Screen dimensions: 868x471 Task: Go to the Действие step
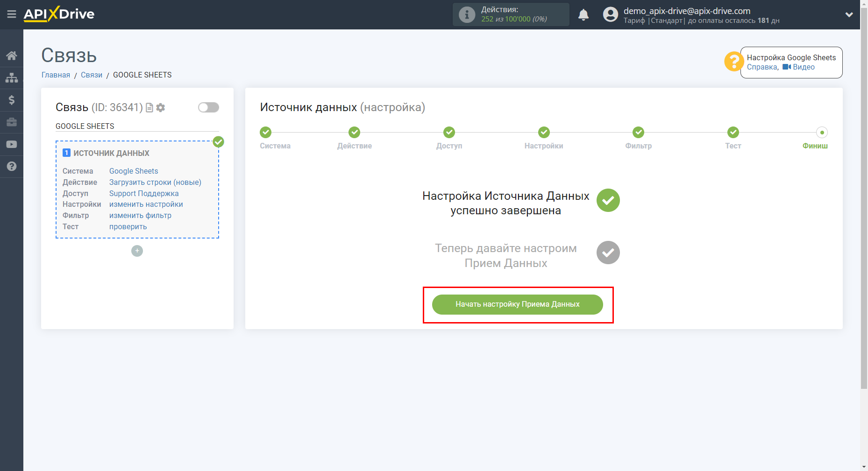click(355, 133)
